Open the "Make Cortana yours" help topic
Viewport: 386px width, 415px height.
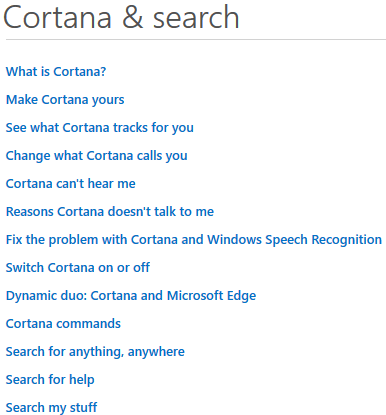point(65,100)
